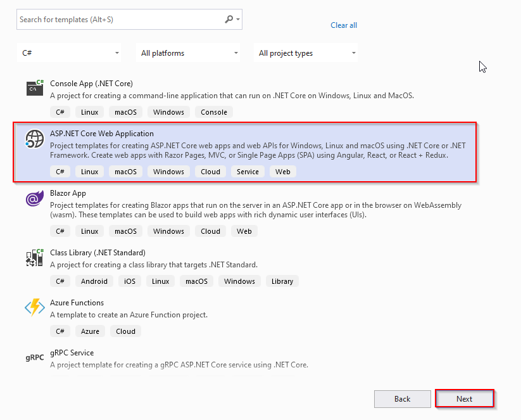Select Azure Functions template title

pyautogui.click(x=77, y=303)
